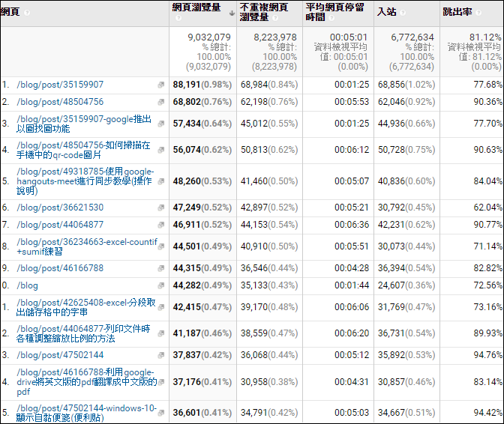Select bounce rate cell 62.04%
This screenshot has height=424, width=504.
(487, 208)
